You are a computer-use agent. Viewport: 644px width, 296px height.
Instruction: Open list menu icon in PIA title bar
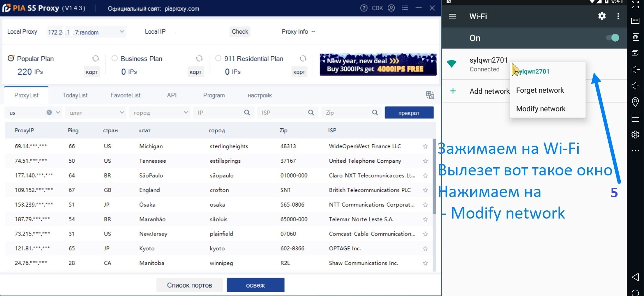405,8
